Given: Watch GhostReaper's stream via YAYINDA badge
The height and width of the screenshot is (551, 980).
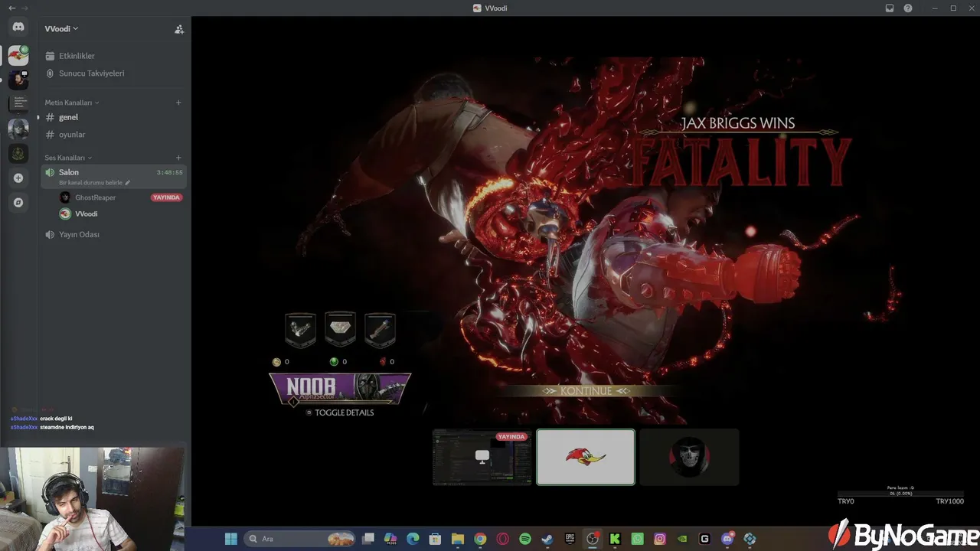Looking at the screenshot, I should 166,197.
